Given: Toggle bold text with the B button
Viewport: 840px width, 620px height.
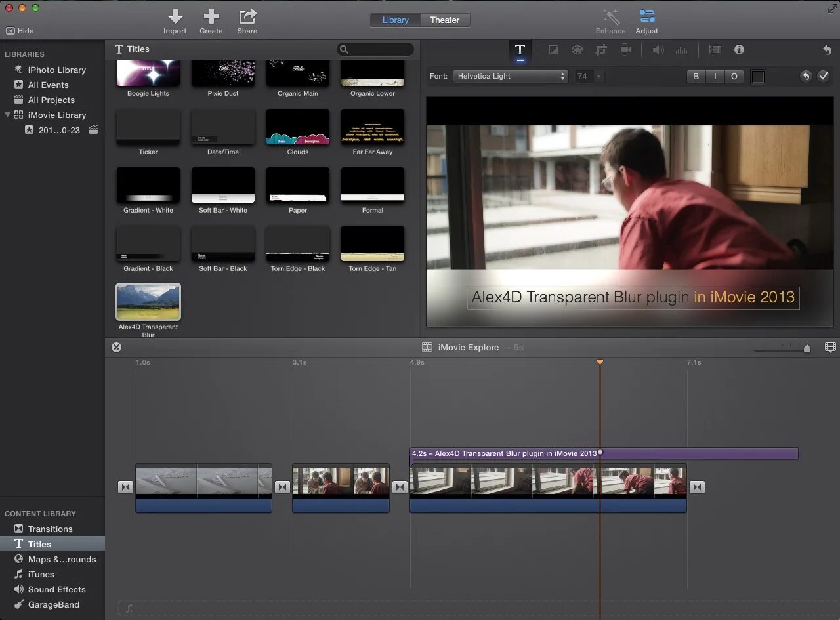Looking at the screenshot, I should (x=696, y=77).
